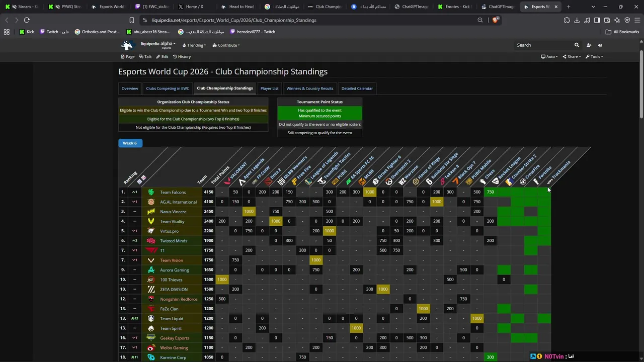
Task: Click the Weibo Gaming logo
Action: [151, 348]
